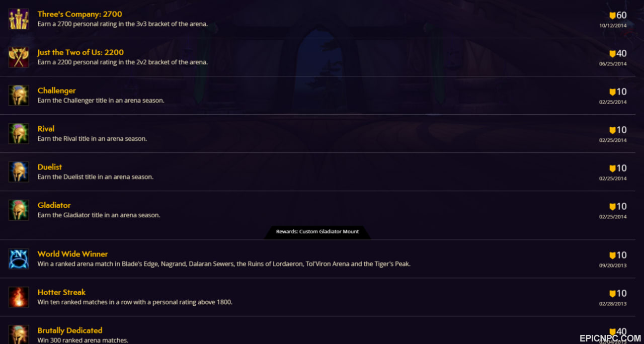The width and height of the screenshot is (644, 344).
Task: Click the Rewards: Custom Gladiator Mount tab
Action: point(317,232)
